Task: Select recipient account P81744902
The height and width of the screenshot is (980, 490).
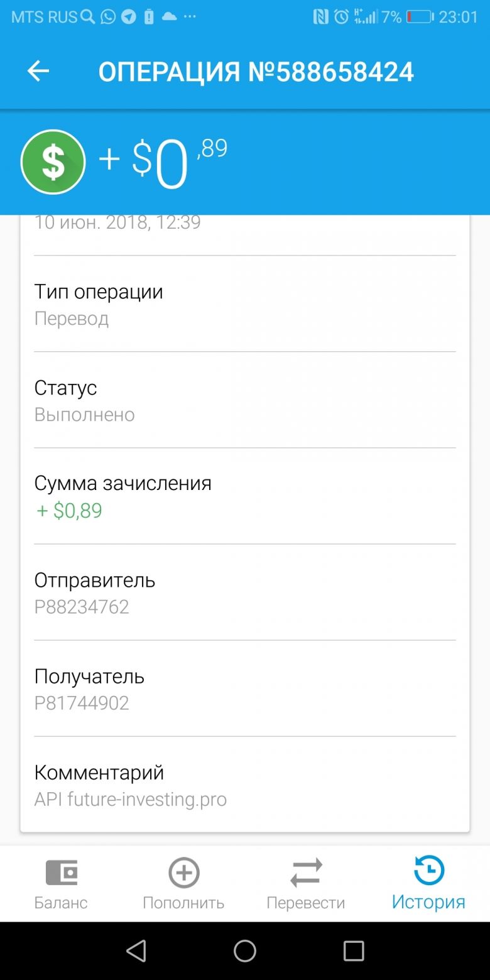Action: tap(82, 703)
